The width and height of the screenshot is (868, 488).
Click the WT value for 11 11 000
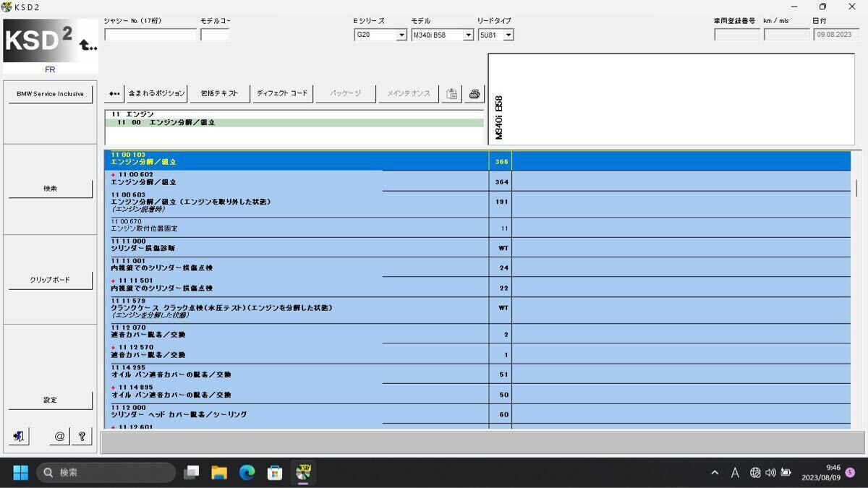tap(503, 248)
